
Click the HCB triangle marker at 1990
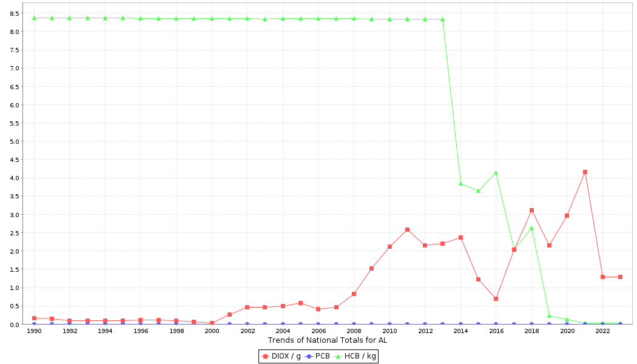pyautogui.click(x=34, y=18)
